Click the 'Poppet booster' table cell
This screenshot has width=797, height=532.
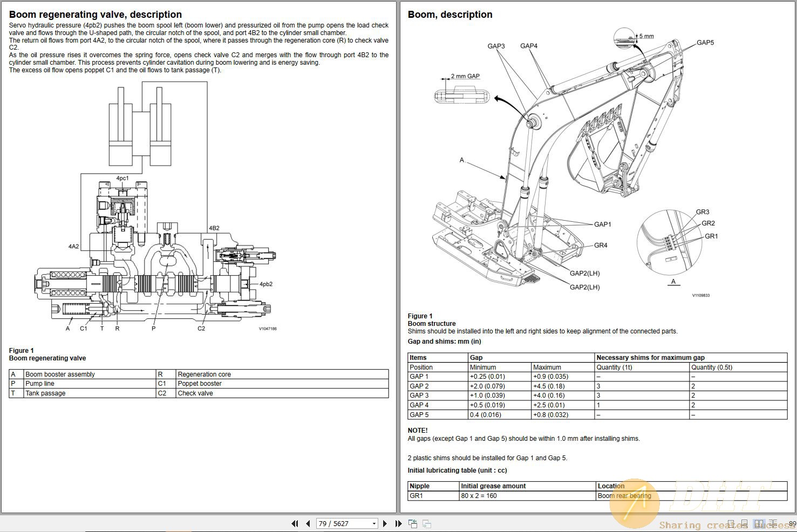(282, 384)
